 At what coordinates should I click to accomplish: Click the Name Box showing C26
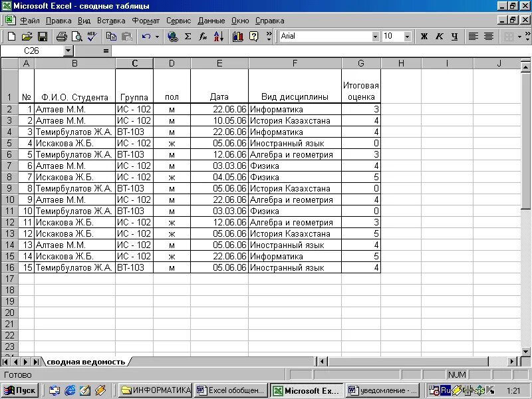click(32, 51)
